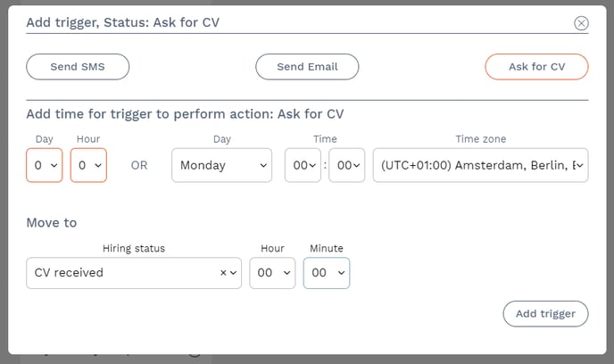This screenshot has height=364, width=614.
Task: Clear the CV received hiring status
Action: (x=223, y=273)
